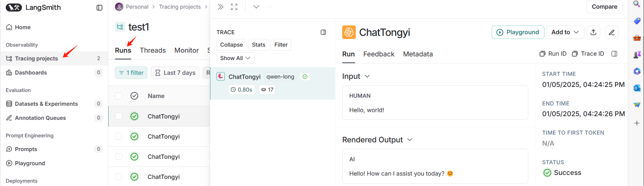The height and width of the screenshot is (186, 644).
Task: Toggle the left sidebar collapse icon
Action: point(100,8)
